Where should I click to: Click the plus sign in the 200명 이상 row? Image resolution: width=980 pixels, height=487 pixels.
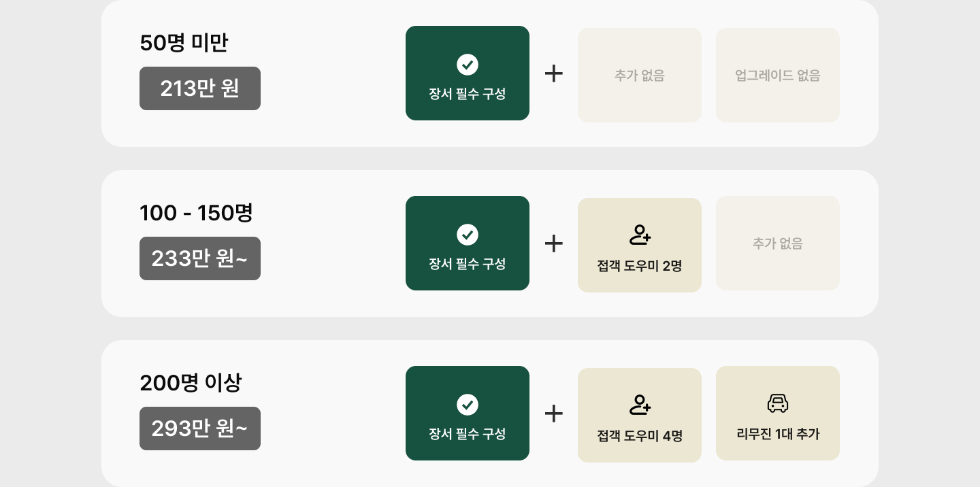[x=554, y=414]
